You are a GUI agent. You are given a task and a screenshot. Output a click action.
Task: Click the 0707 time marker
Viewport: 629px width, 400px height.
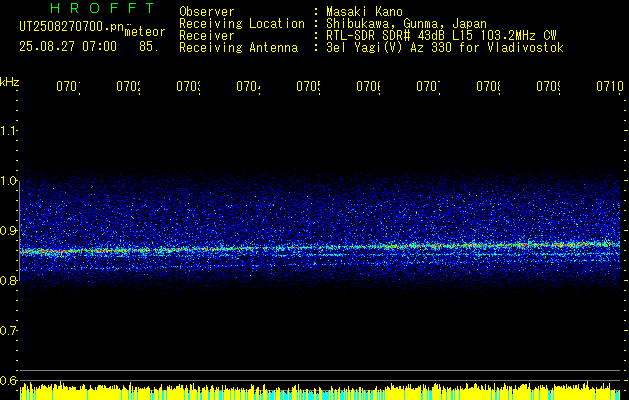coord(428,86)
